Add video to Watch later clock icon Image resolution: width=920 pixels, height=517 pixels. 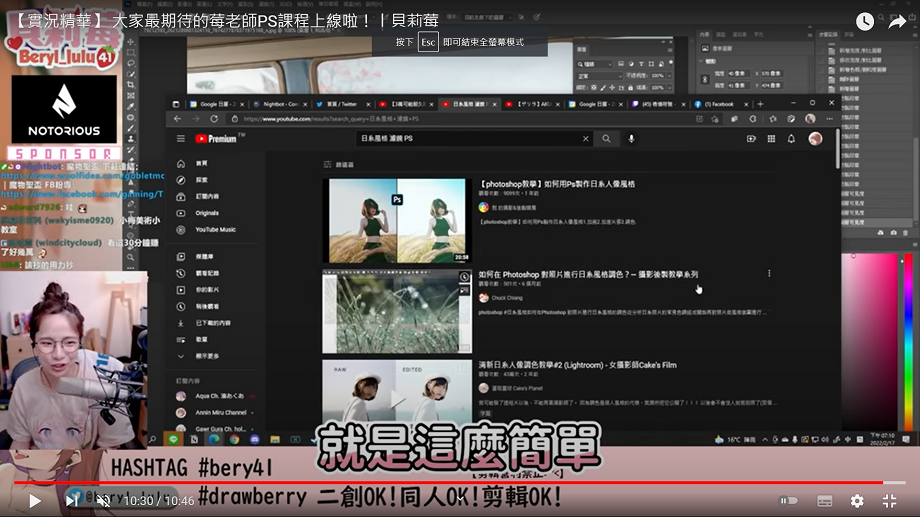(865, 22)
